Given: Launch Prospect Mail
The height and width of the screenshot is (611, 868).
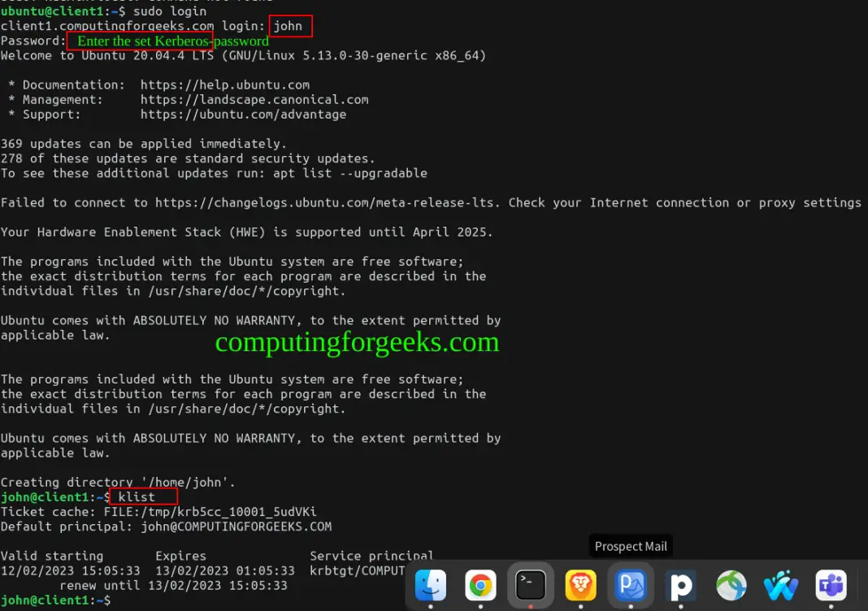Looking at the screenshot, I should [631, 585].
